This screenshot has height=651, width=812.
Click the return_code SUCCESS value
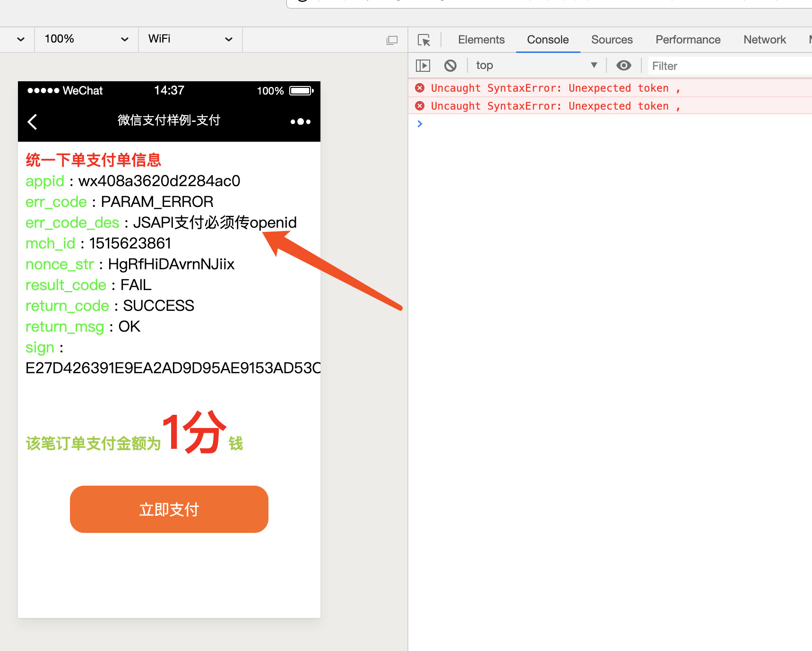159,306
